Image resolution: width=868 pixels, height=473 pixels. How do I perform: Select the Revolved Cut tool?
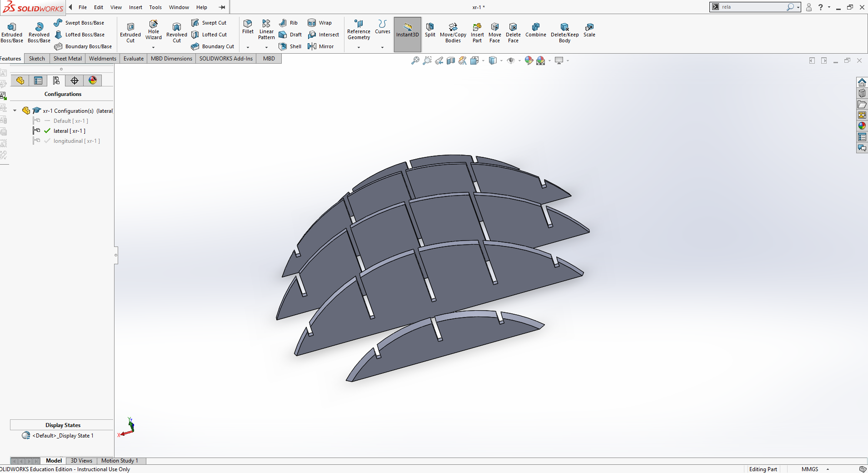(x=177, y=32)
